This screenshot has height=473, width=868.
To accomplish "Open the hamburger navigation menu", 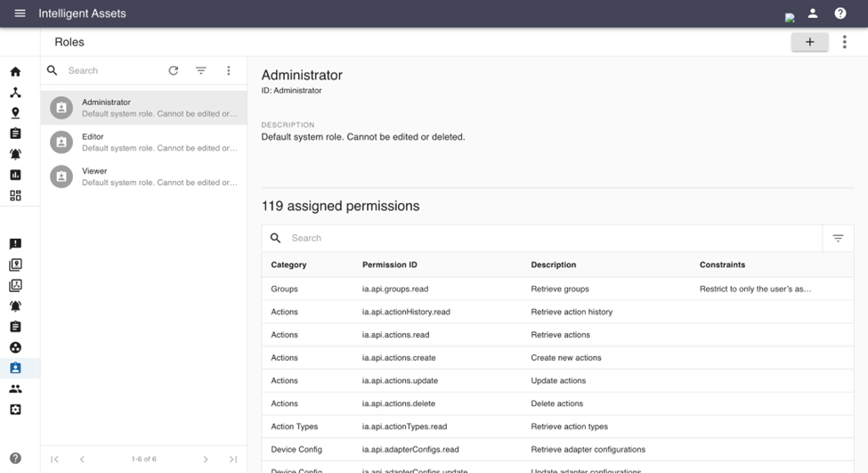I will (20, 13).
